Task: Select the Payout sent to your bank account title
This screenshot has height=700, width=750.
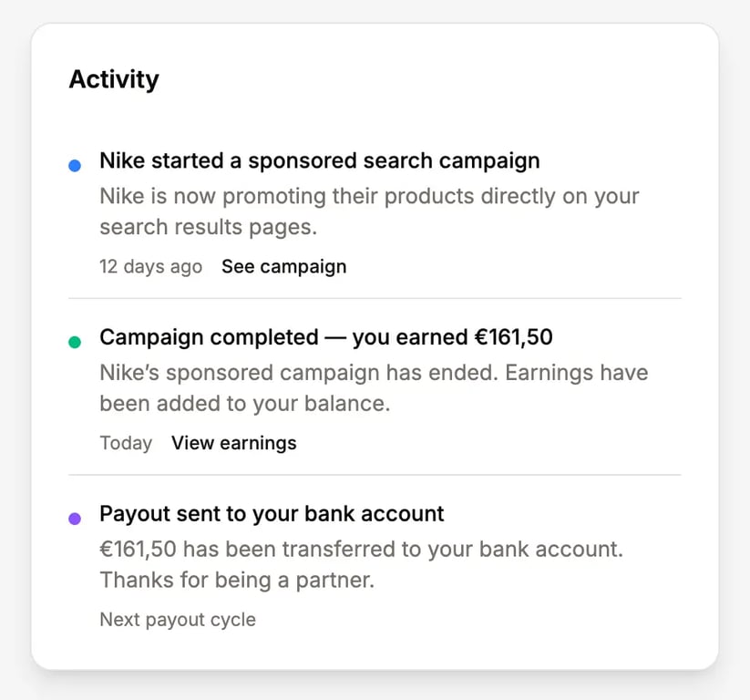Action: [x=272, y=514]
